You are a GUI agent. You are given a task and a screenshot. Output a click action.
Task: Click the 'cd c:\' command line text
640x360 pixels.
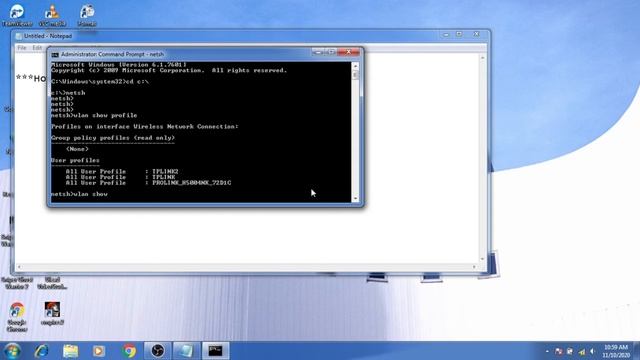(137, 82)
